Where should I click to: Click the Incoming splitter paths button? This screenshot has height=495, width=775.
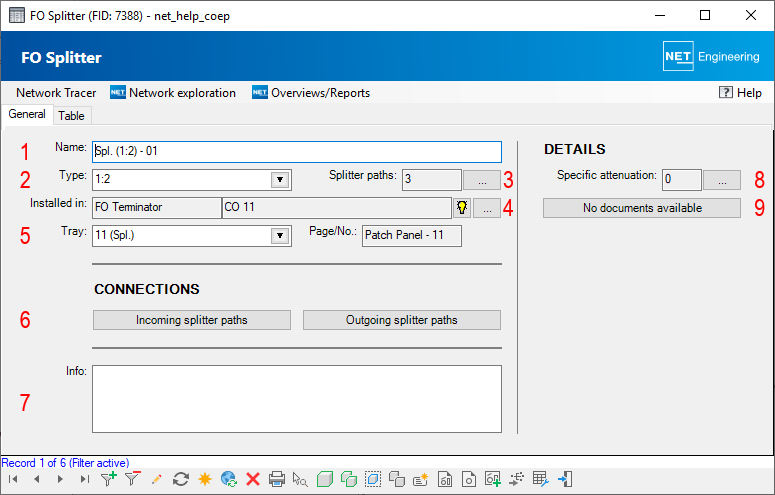pyautogui.click(x=192, y=320)
